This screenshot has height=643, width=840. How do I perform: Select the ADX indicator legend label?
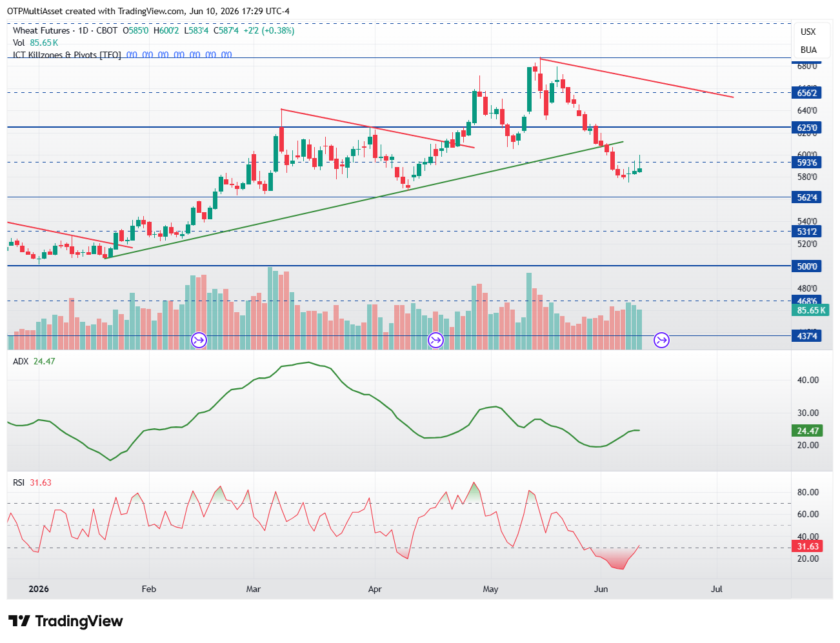pyautogui.click(x=21, y=361)
